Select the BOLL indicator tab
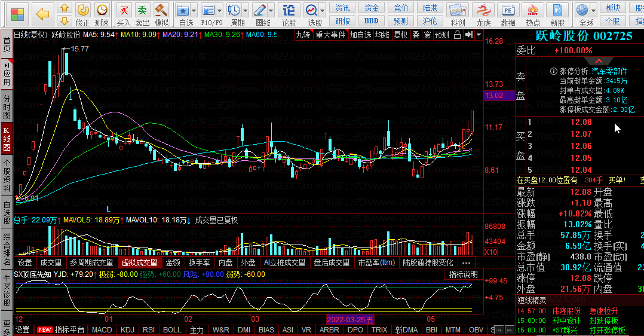Viewport: 644px width, 336px height. pos(172,330)
